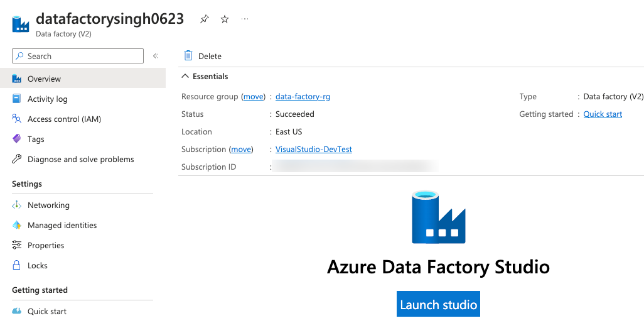Open the Locks settings
This screenshot has width=644, height=323.
pos(38,265)
